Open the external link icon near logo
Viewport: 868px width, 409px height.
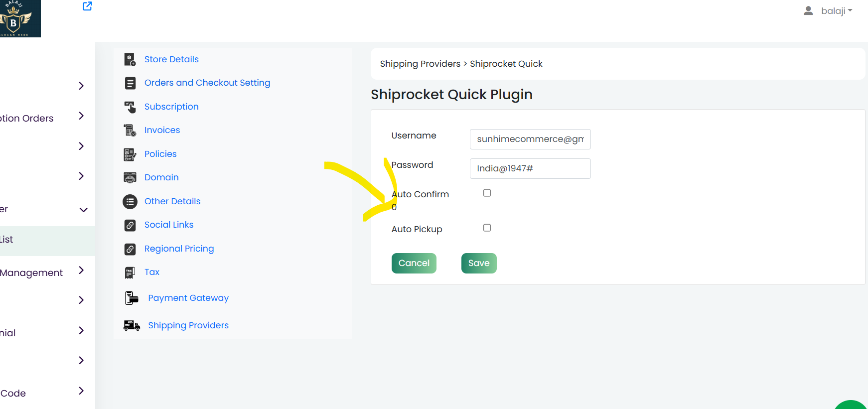(x=87, y=6)
